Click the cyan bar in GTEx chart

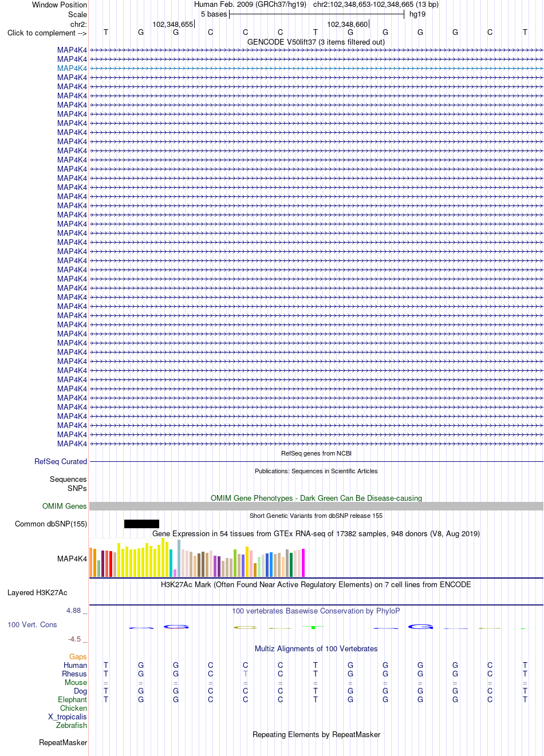171,563
